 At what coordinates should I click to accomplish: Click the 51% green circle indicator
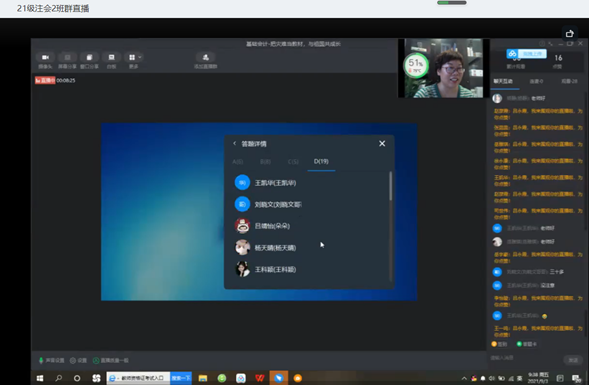pyautogui.click(x=416, y=65)
